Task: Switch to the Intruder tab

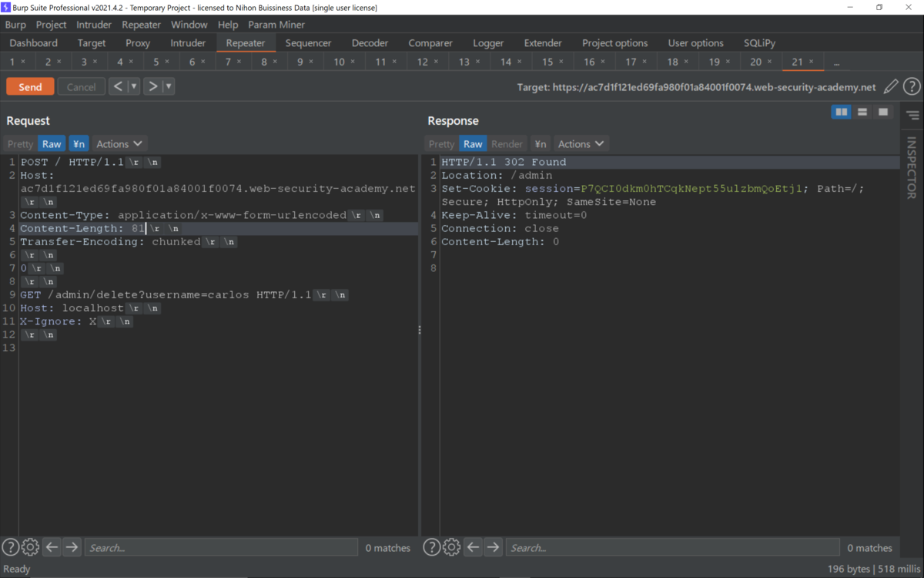Action: pos(189,43)
